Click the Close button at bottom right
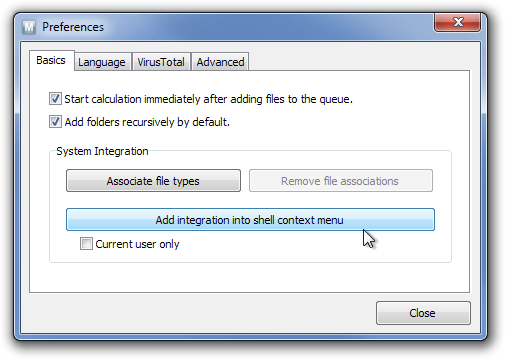This screenshot has height=360, width=506. 423,313
